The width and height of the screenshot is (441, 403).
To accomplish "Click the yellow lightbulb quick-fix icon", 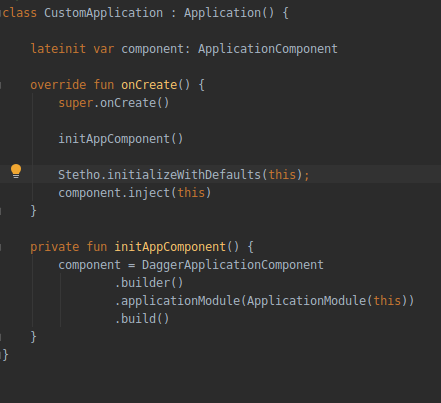I will pyautogui.click(x=16, y=171).
